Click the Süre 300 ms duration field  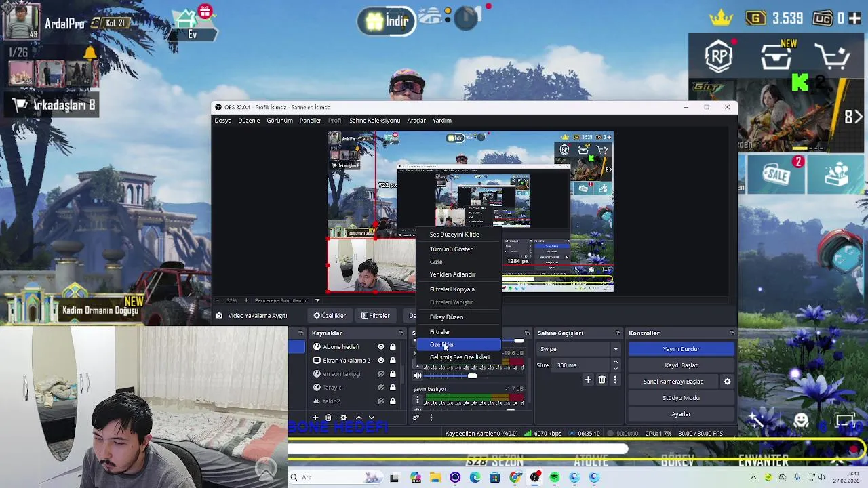[x=582, y=365]
